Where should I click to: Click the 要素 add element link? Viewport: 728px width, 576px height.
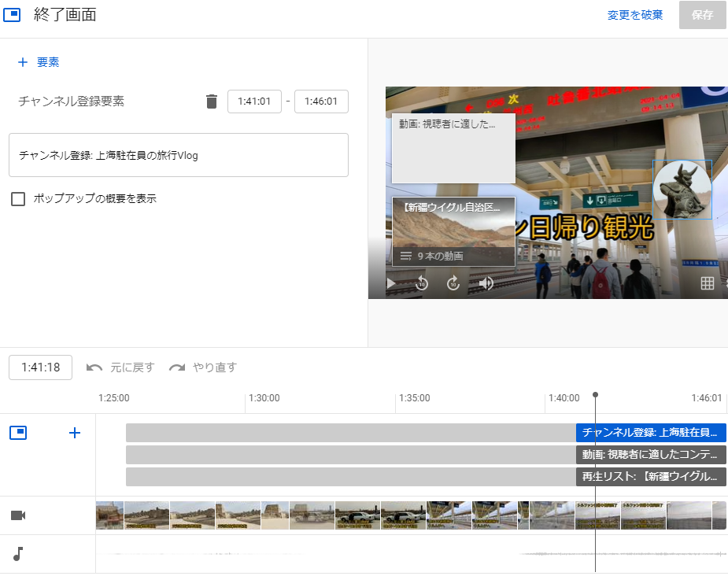tap(48, 62)
